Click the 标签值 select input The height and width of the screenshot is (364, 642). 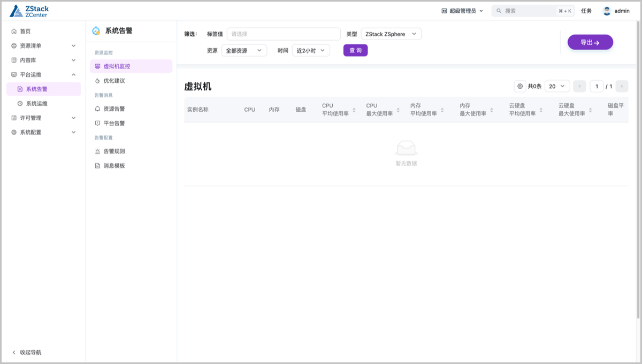click(284, 34)
